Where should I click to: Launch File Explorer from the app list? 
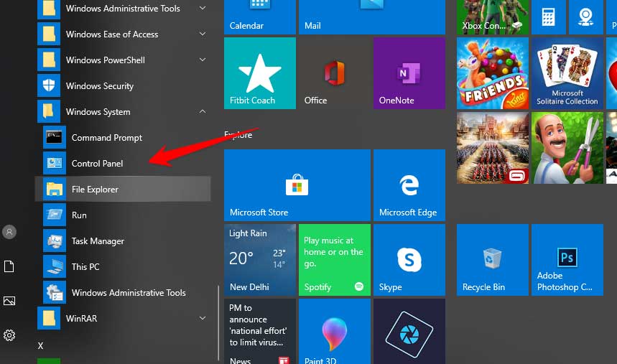pos(123,190)
